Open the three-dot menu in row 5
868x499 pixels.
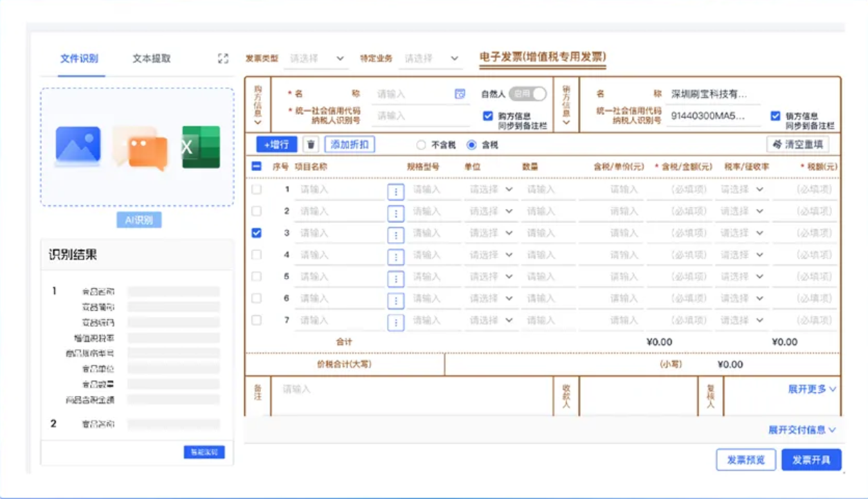[x=395, y=279]
